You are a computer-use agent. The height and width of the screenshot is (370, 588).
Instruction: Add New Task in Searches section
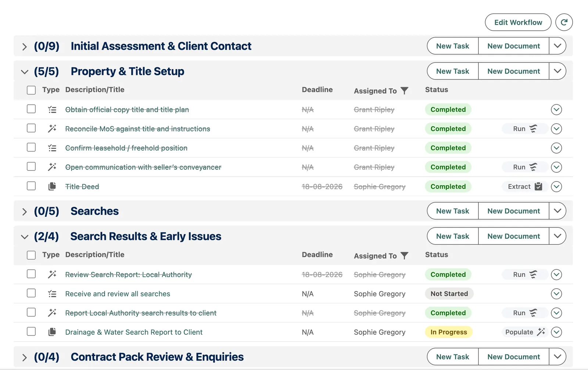tap(453, 211)
